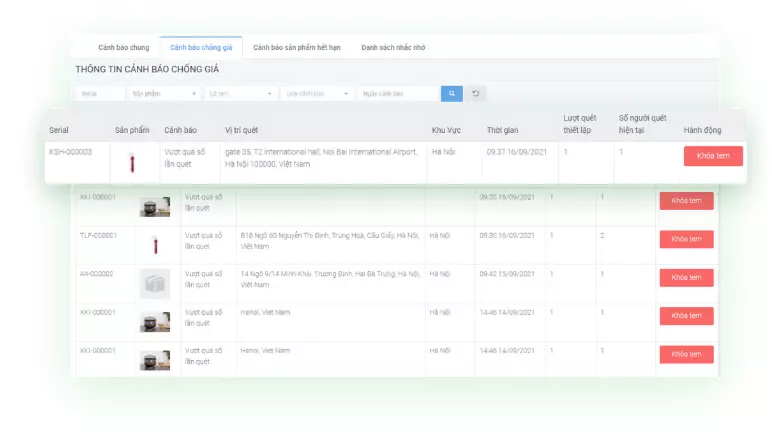Click the rice cooker thumbnail in the last row
This screenshot has height=435, width=772.
click(154, 359)
